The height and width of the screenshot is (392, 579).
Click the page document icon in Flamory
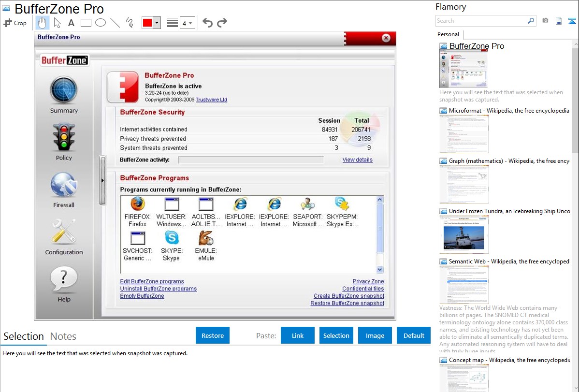(x=559, y=21)
